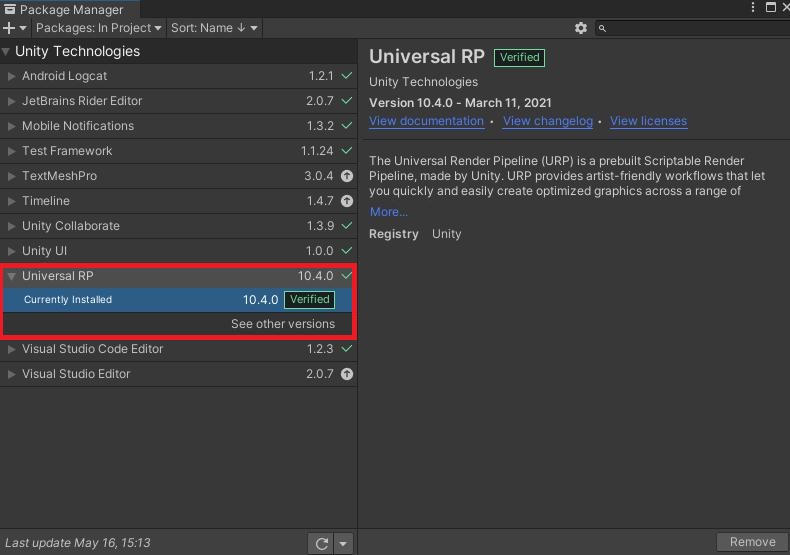This screenshot has width=790, height=555.
Task: Click the search magnifier icon
Action: (x=602, y=29)
